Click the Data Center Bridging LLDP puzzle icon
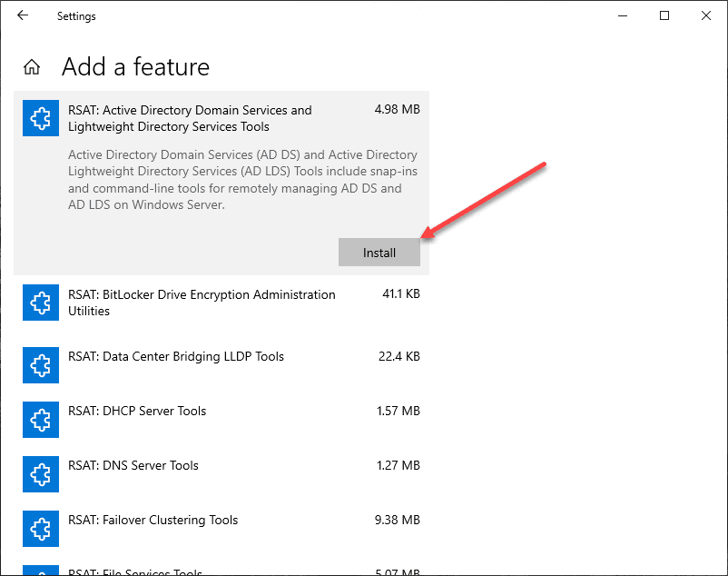Viewport: 728px width, 576px height. [x=40, y=365]
